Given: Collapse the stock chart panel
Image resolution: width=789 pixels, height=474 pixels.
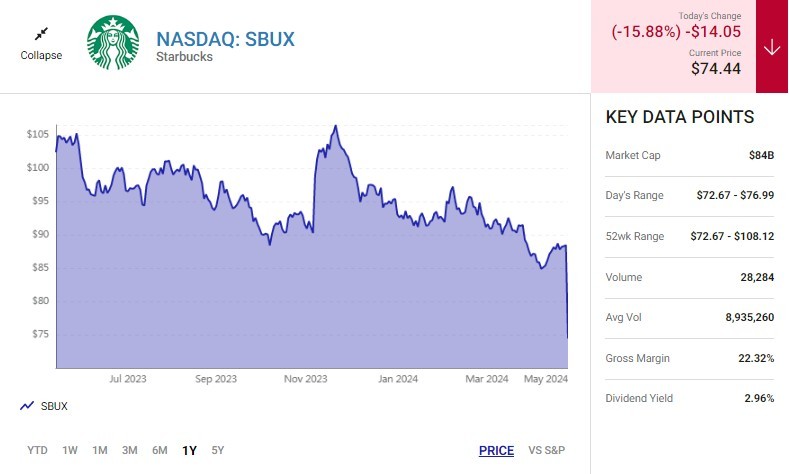Looking at the screenshot, I should (x=41, y=55).
